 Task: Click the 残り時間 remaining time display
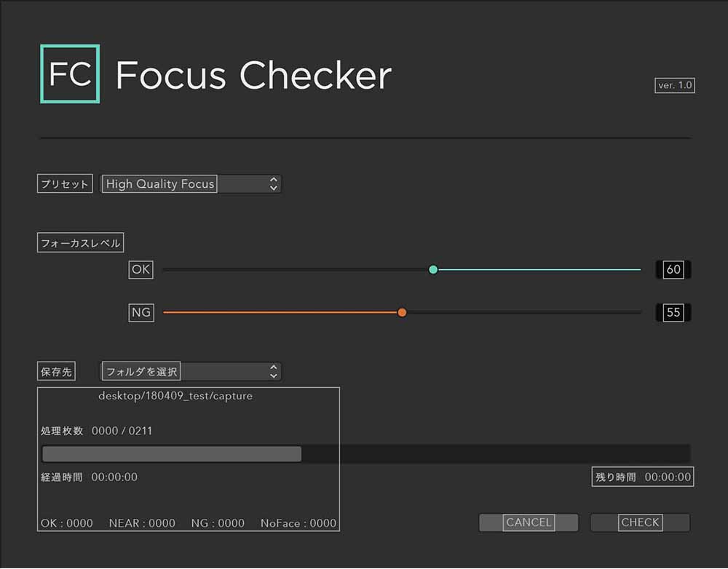coord(643,477)
